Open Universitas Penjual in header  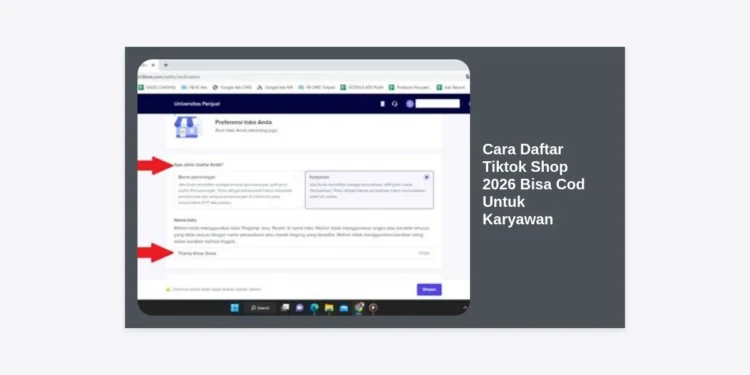(x=197, y=104)
